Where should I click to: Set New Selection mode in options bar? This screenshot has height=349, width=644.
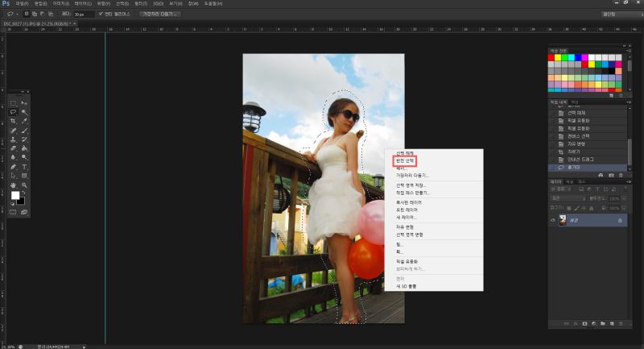pos(27,14)
